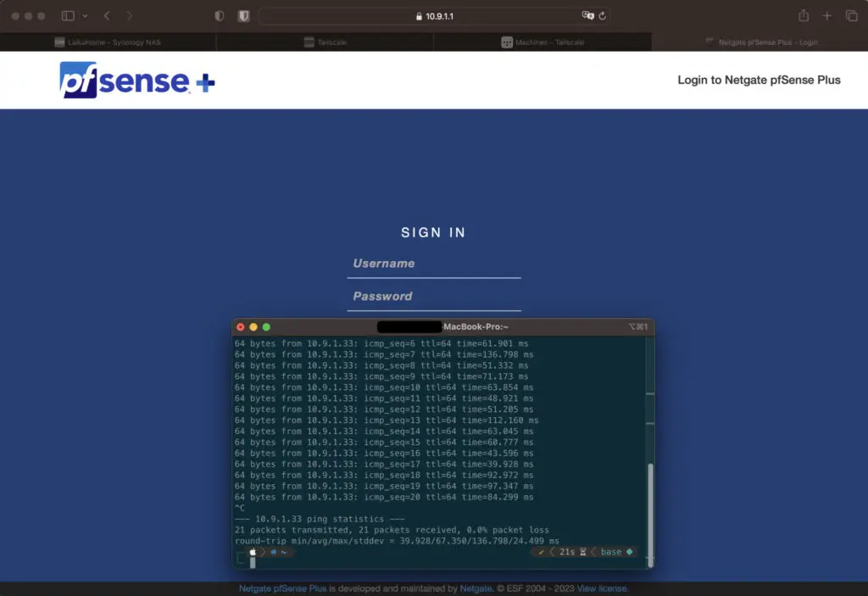Image resolution: width=868 pixels, height=596 pixels.
Task: Switch to the Tailscale tab
Action: 325,42
